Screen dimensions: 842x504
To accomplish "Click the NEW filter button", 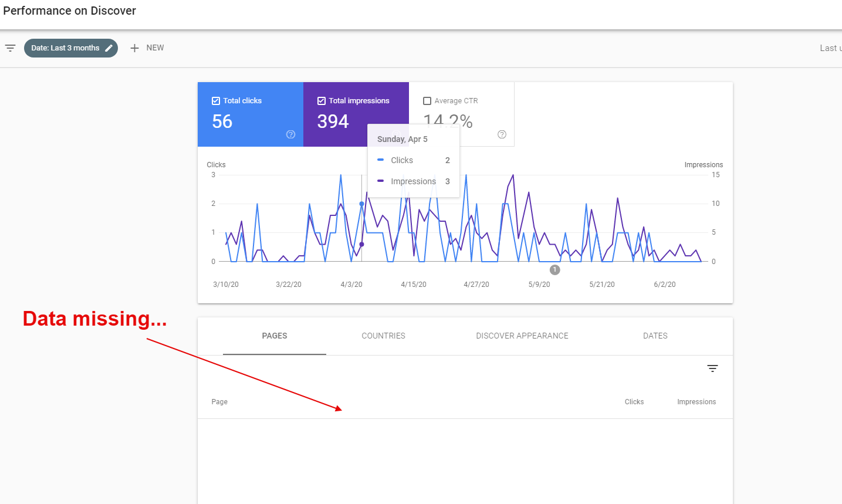I will click(147, 48).
